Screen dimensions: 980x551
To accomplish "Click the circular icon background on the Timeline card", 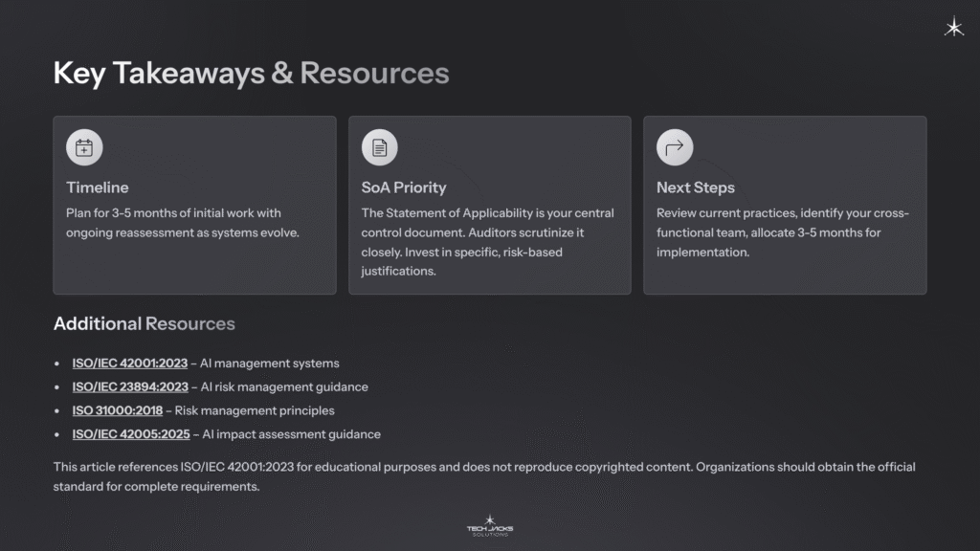I will [84, 146].
